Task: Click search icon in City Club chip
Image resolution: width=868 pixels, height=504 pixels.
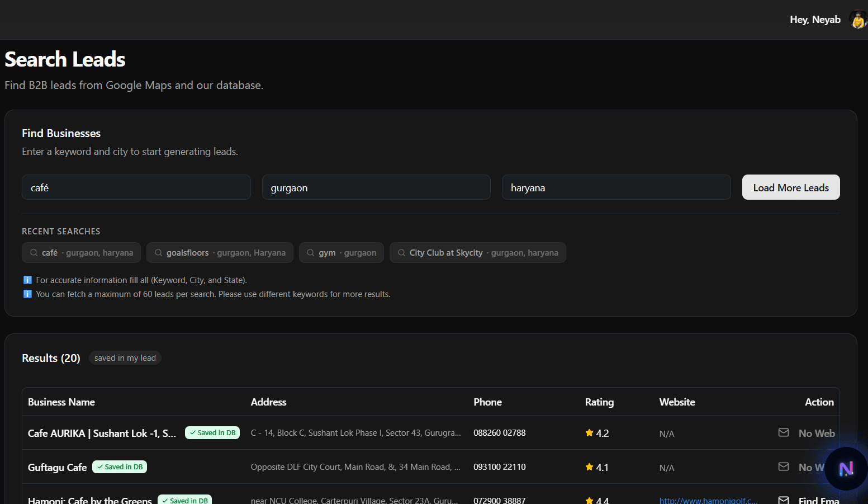Action: click(x=401, y=253)
